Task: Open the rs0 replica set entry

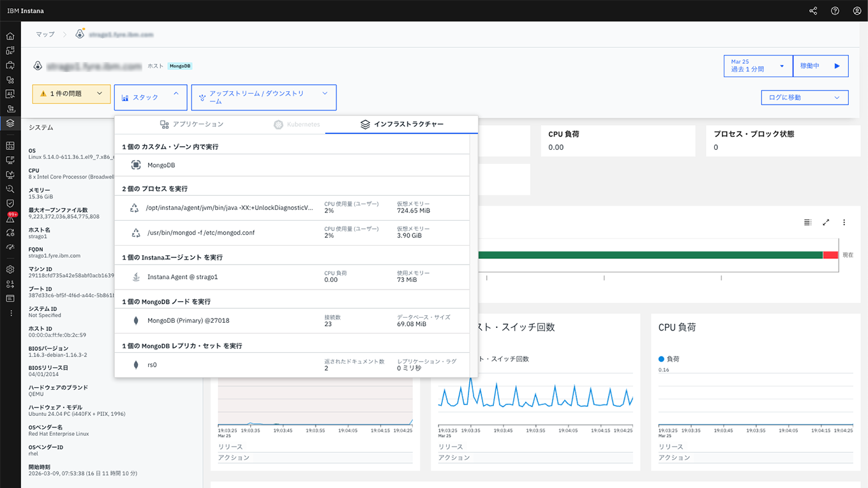Action: [292, 365]
